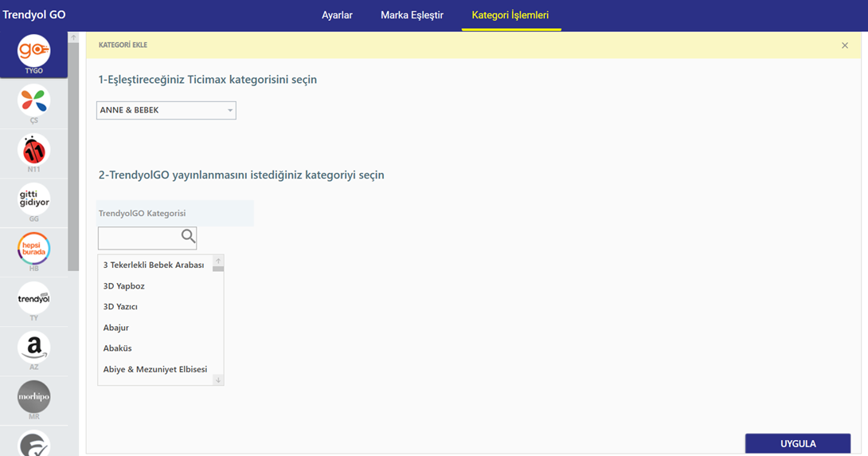The image size is (868, 456).
Task: Open the ANNE & BEBEK category dropdown
Action: [x=166, y=110]
